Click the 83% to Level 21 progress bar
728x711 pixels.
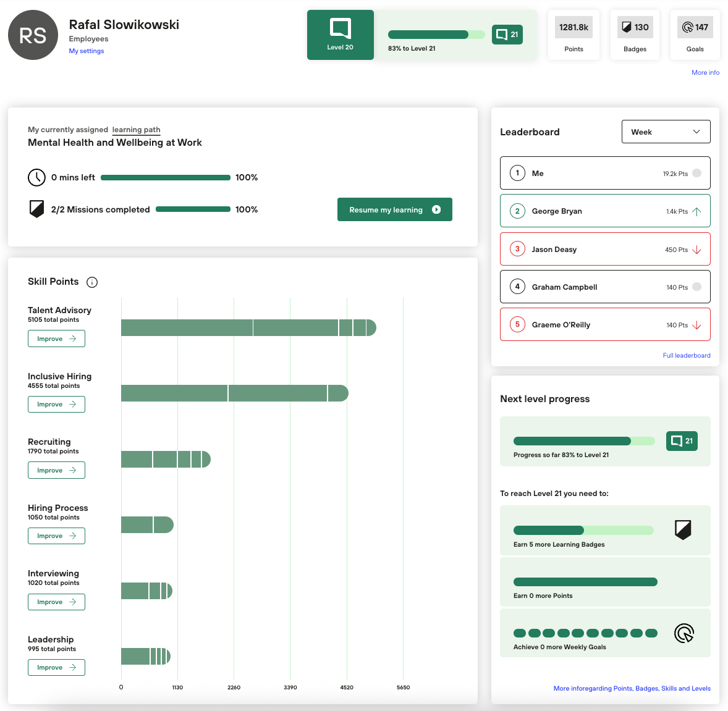point(436,35)
